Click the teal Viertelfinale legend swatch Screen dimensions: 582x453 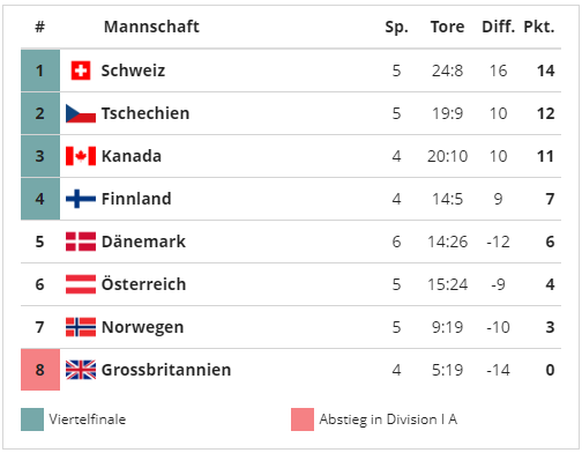click(32, 420)
